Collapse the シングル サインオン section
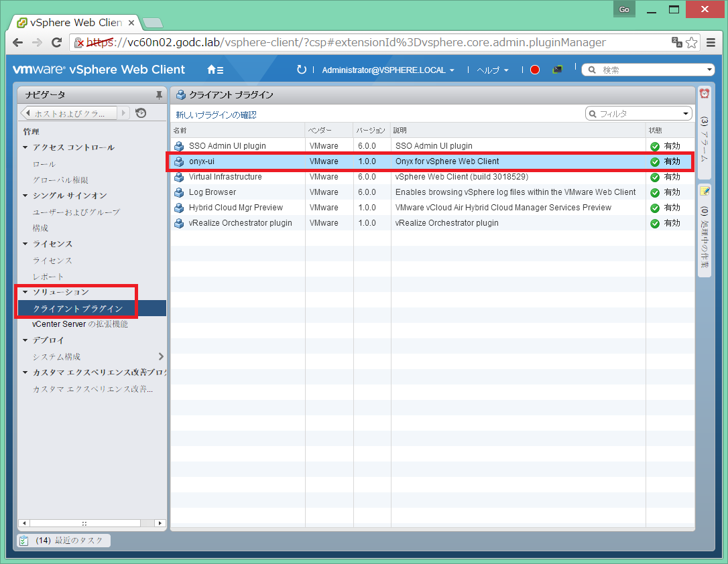The width and height of the screenshot is (728, 564). (25, 196)
